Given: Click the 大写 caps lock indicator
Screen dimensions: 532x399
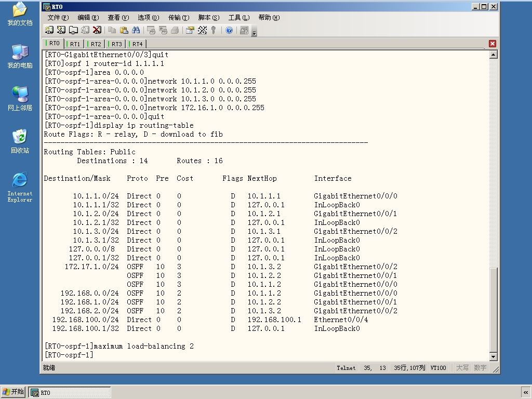Looking at the screenshot, I should (x=462, y=368).
